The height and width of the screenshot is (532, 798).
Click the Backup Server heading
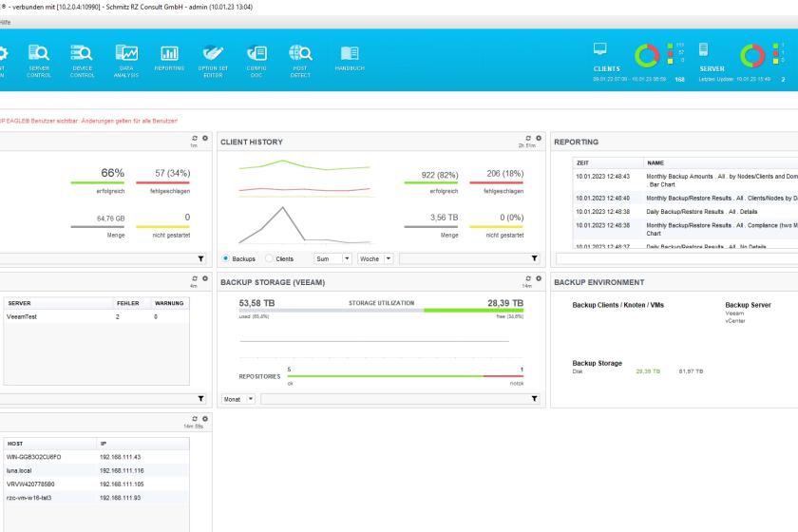tap(748, 305)
